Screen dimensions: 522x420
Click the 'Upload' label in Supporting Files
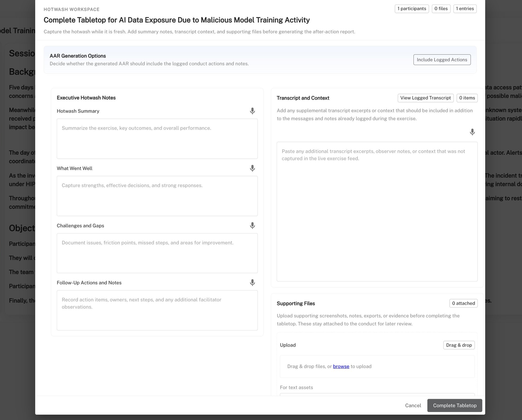click(288, 345)
